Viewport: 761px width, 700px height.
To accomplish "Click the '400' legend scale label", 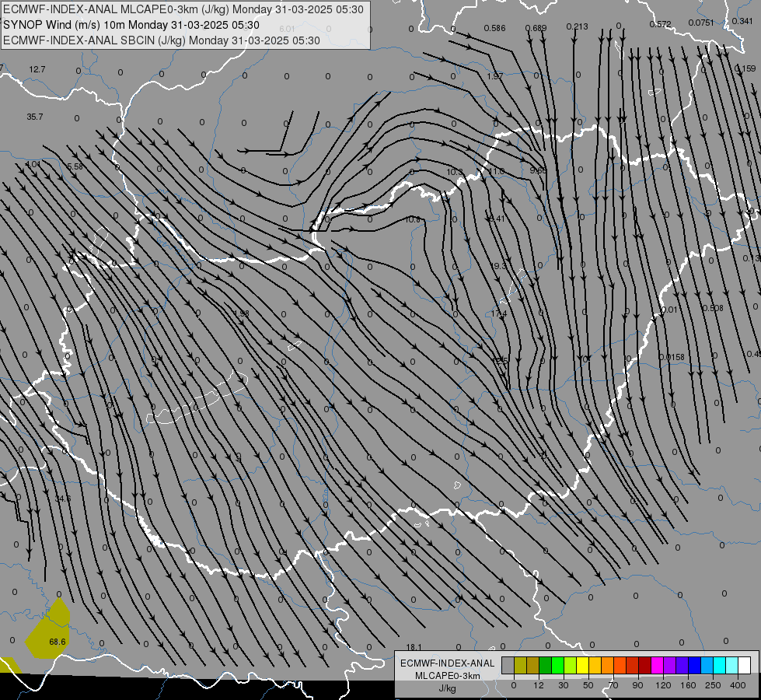I will tap(738, 685).
